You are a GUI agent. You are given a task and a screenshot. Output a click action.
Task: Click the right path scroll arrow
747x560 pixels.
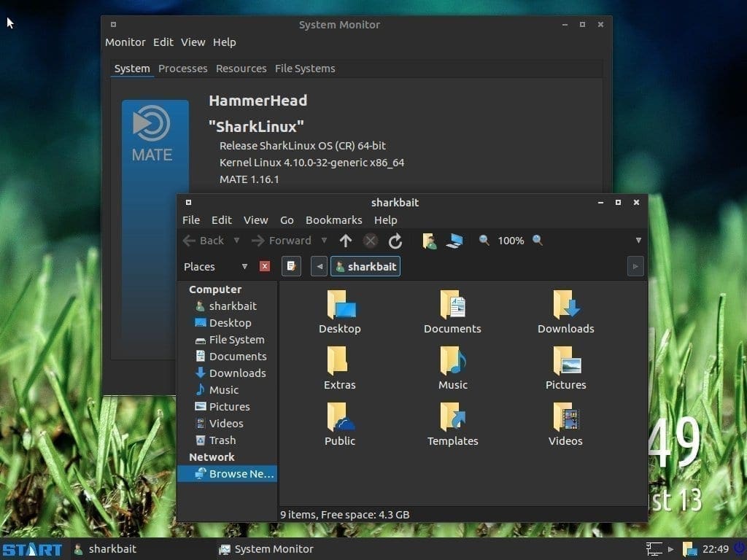tap(635, 266)
